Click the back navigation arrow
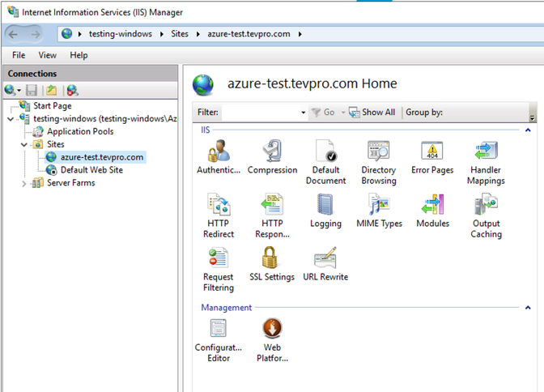 click(14, 34)
